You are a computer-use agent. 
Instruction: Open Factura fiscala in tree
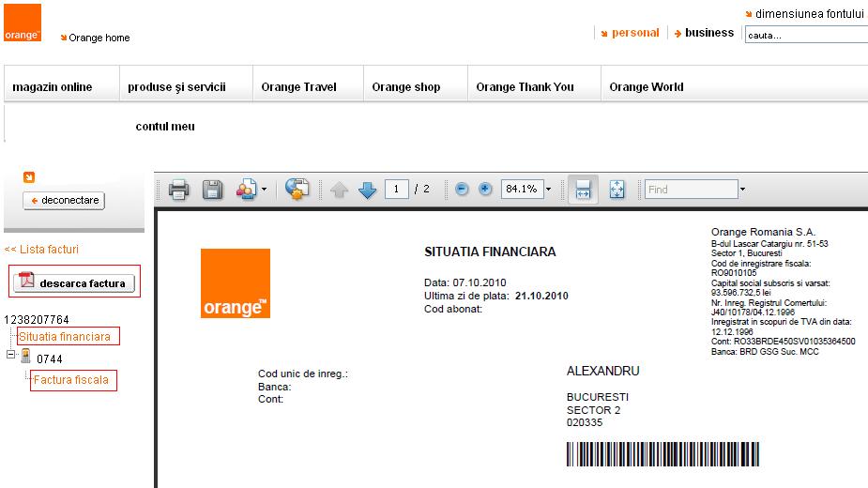coord(71,380)
